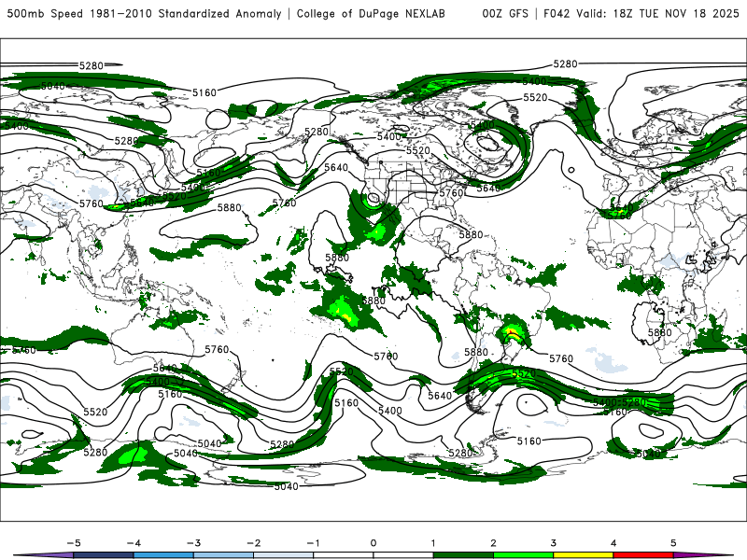Select the bright green 2 to 3 colorbar segment

pos(524,555)
